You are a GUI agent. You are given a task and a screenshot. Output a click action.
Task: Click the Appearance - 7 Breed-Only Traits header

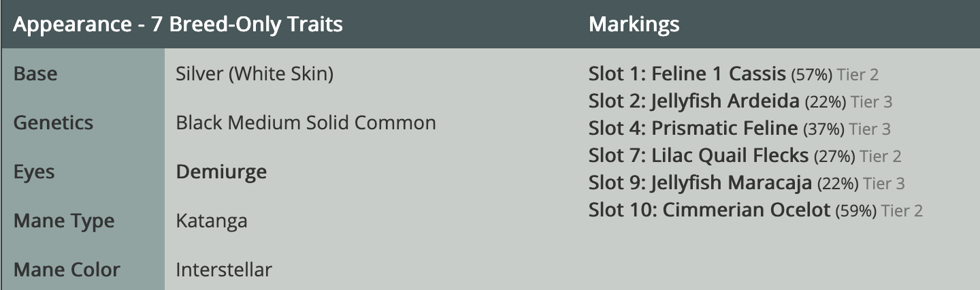tap(178, 25)
